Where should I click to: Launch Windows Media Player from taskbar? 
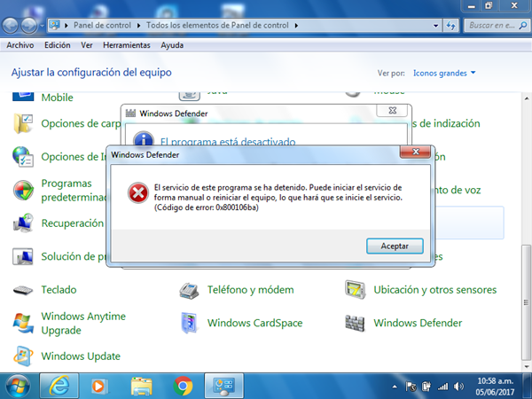(x=98, y=386)
